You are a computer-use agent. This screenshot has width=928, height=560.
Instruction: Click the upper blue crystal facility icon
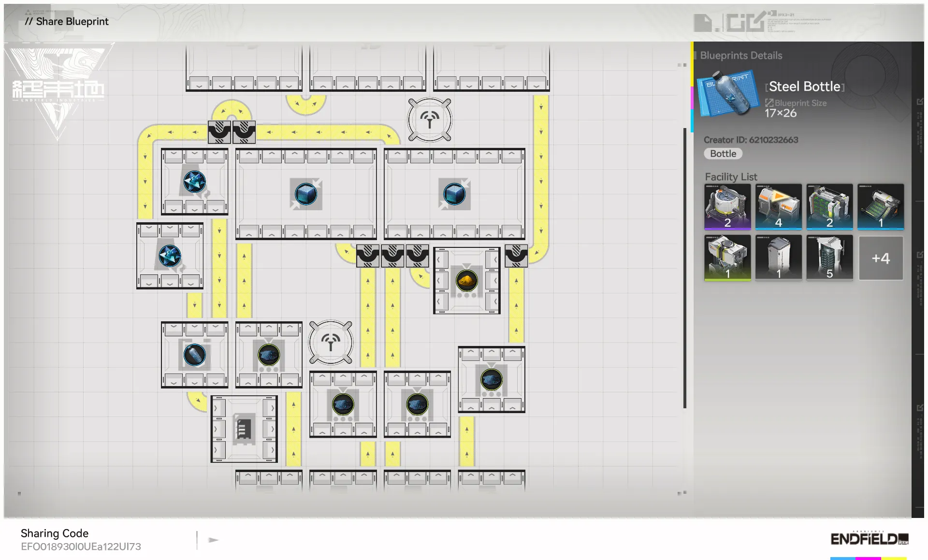(194, 182)
